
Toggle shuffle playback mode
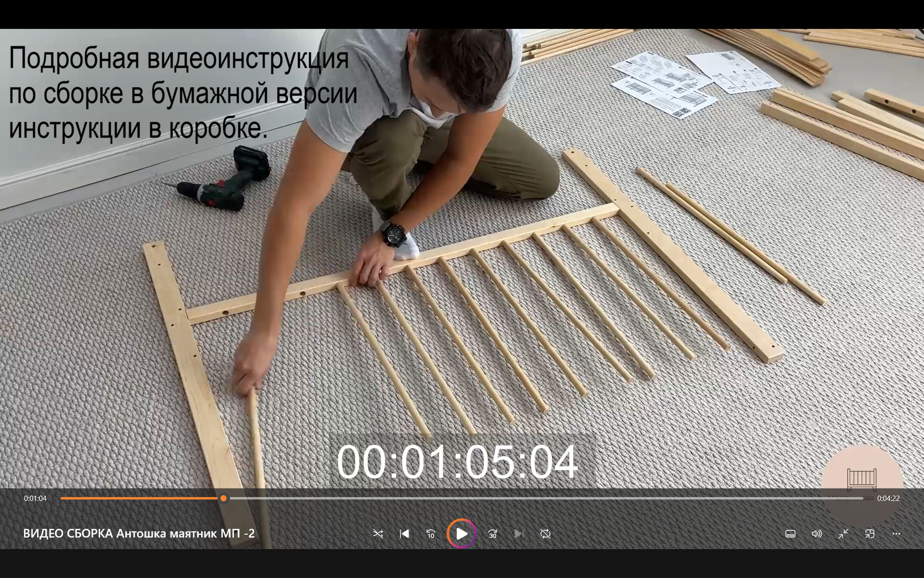click(x=378, y=534)
